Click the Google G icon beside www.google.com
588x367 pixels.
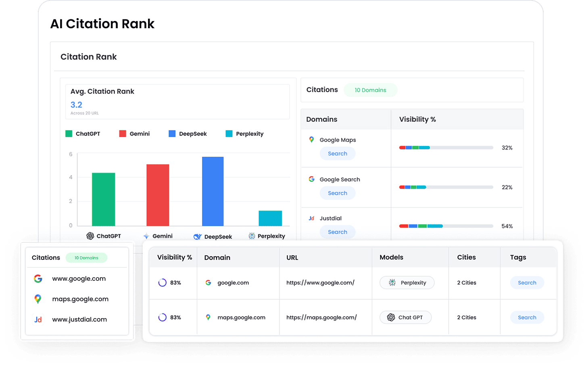pyautogui.click(x=38, y=279)
